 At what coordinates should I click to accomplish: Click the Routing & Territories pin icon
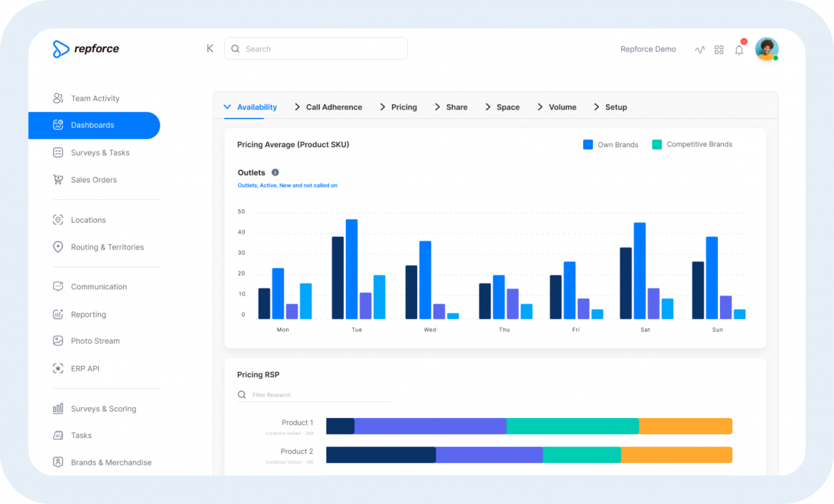tap(57, 247)
